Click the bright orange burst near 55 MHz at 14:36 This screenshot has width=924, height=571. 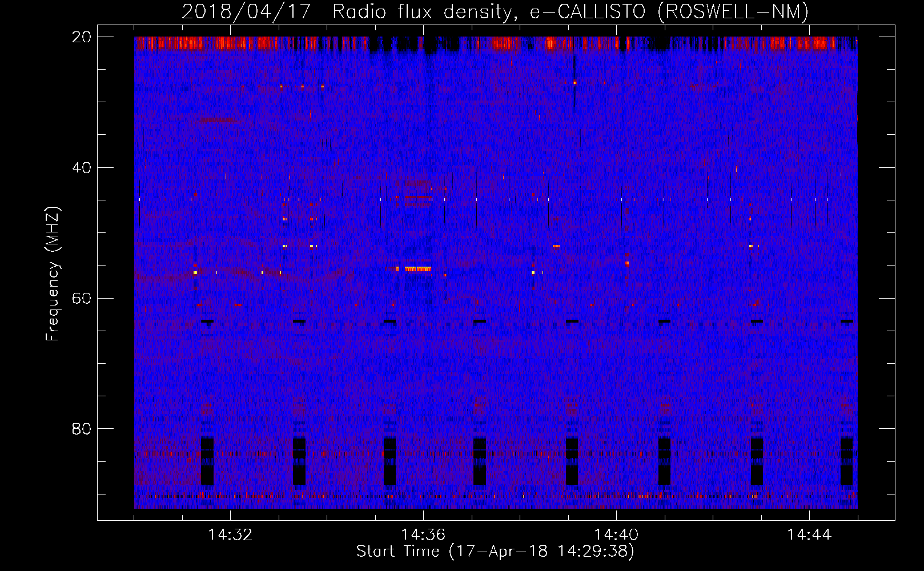click(x=417, y=269)
